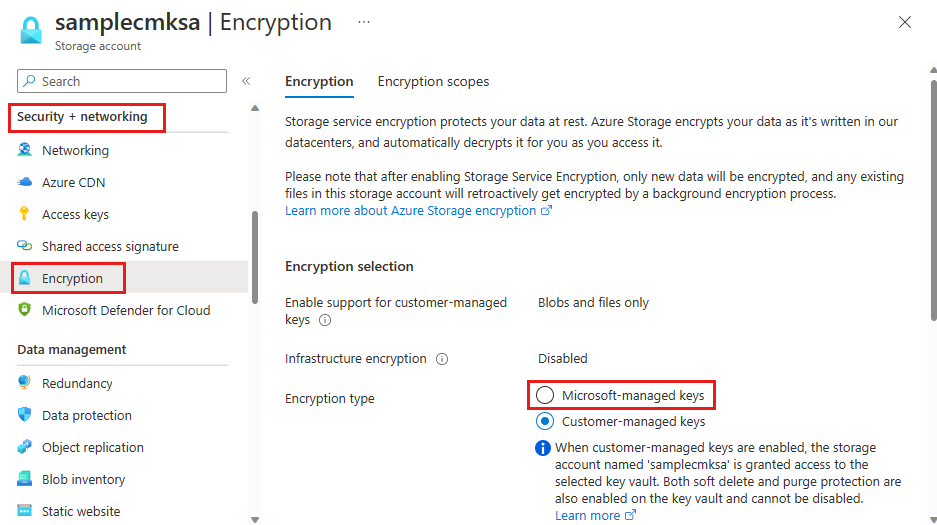Click the Blob inventory icon
The image size is (937, 525).
(25, 479)
